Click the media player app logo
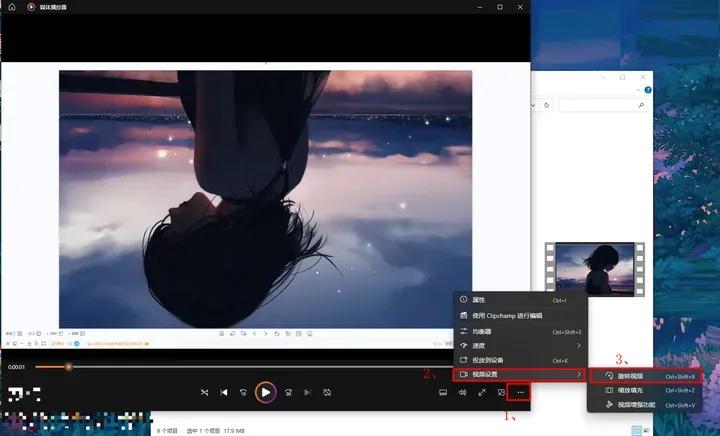This screenshot has width=720, height=436. 31,7
